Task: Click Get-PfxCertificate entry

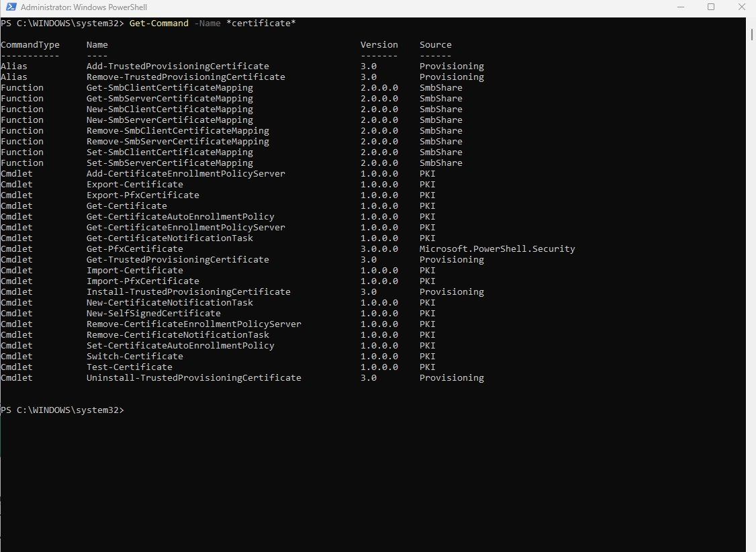Action: (x=134, y=248)
